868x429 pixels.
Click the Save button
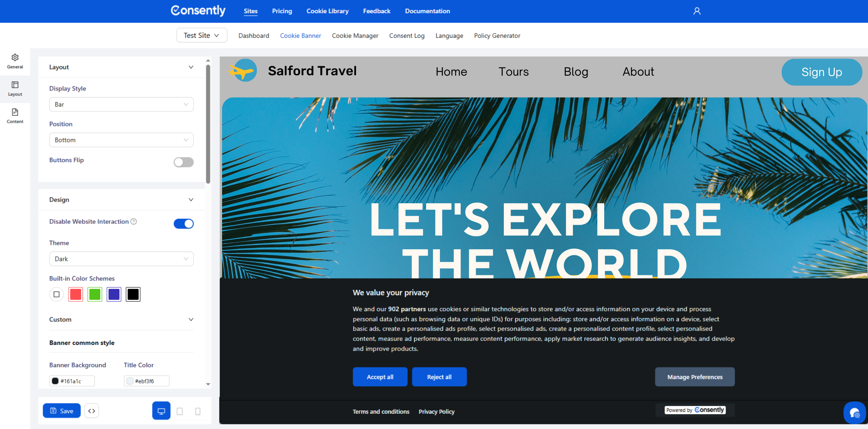coord(62,411)
